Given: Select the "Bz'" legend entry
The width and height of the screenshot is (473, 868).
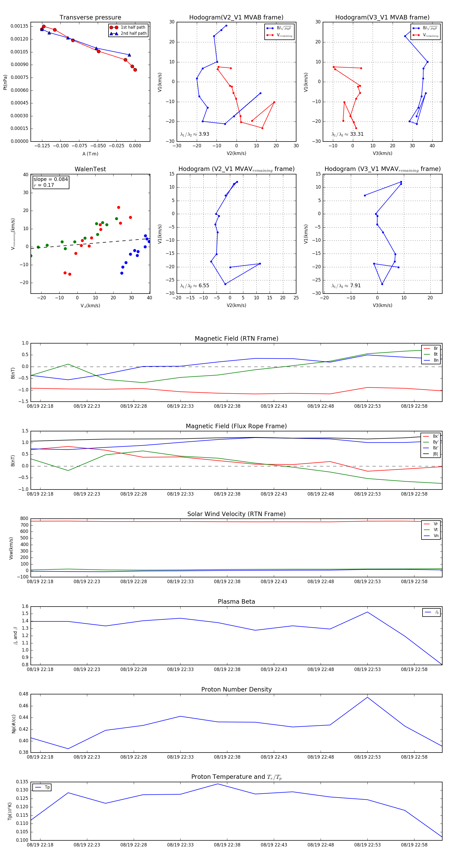Looking at the screenshot, I should click(431, 448).
